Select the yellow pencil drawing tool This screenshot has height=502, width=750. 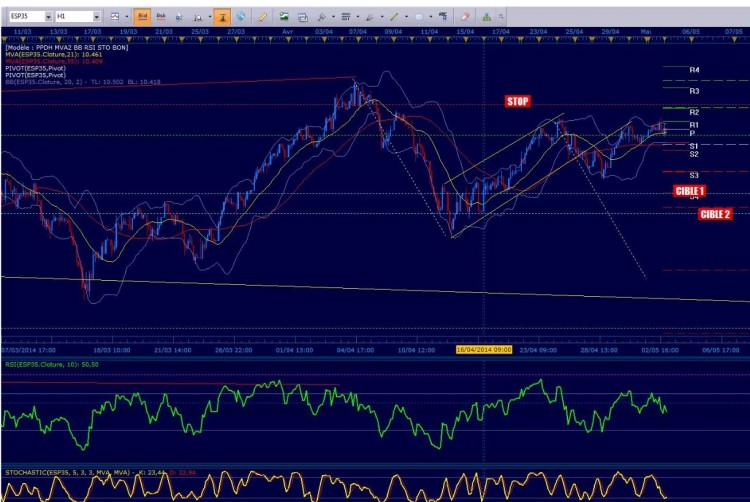point(263,17)
